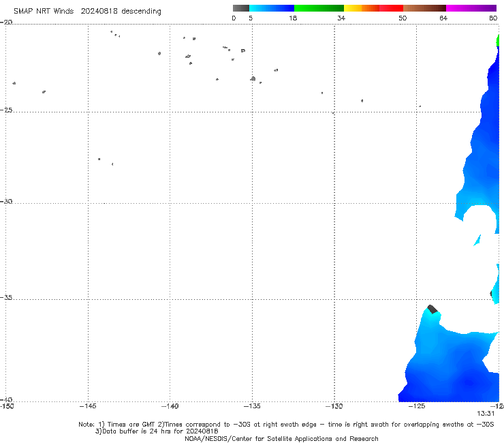Click the longitude label '-125'
Image resolution: width=504 pixels, height=443 pixels.
[x=417, y=406]
